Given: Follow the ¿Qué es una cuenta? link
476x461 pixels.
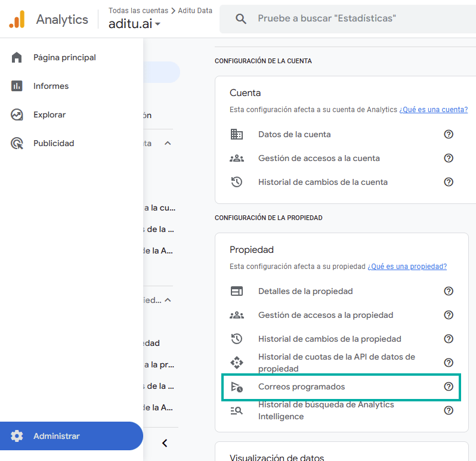Looking at the screenshot, I should coord(433,110).
